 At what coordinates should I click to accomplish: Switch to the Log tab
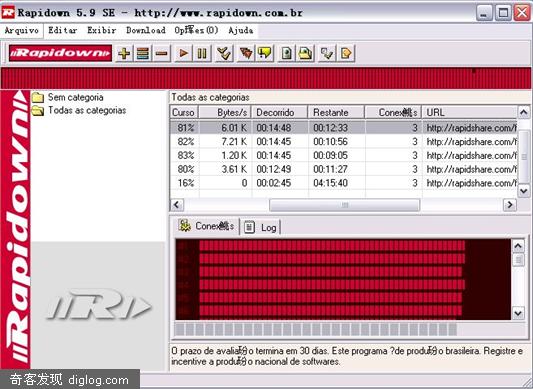tap(261, 227)
